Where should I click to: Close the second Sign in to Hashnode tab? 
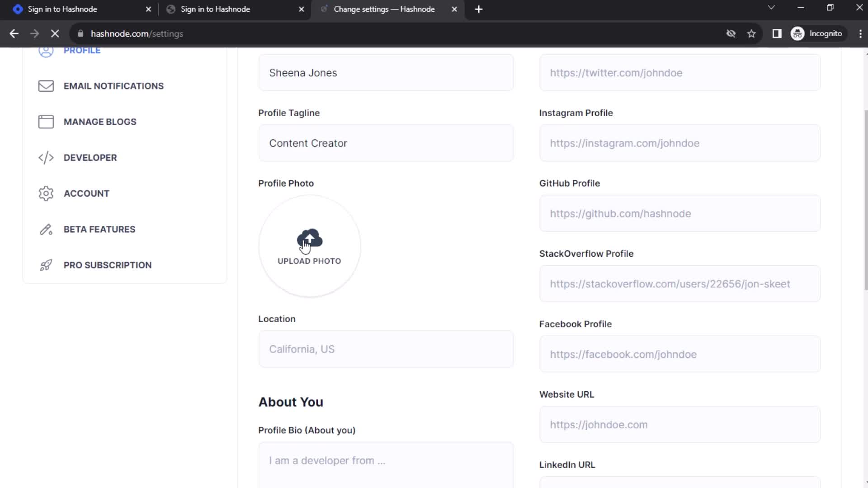[x=302, y=9]
